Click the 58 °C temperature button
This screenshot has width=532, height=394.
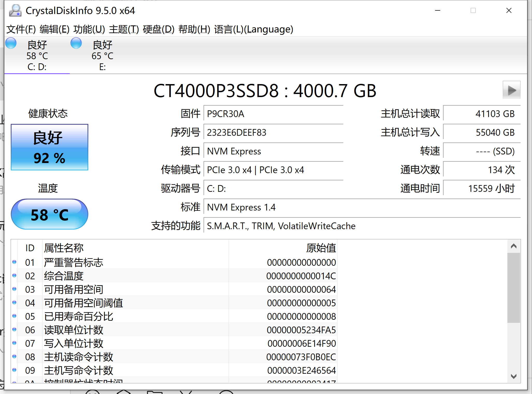coord(50,214)
